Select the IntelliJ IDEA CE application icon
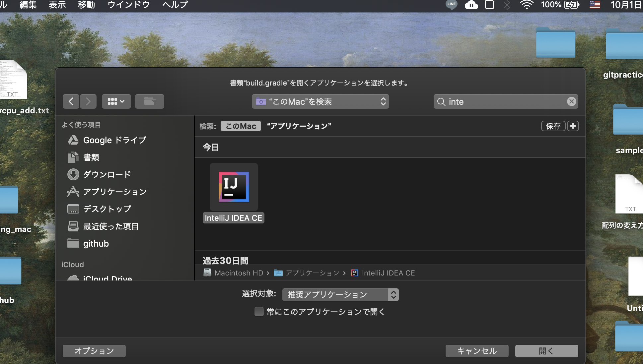The height and width of the screenshot is (364, 643). pyautogui.click(x=234, y=187)
